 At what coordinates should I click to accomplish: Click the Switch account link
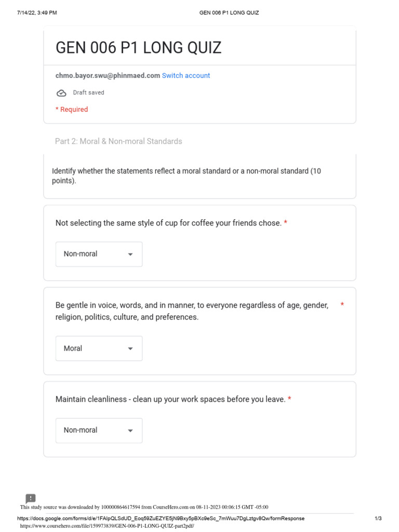186,76
